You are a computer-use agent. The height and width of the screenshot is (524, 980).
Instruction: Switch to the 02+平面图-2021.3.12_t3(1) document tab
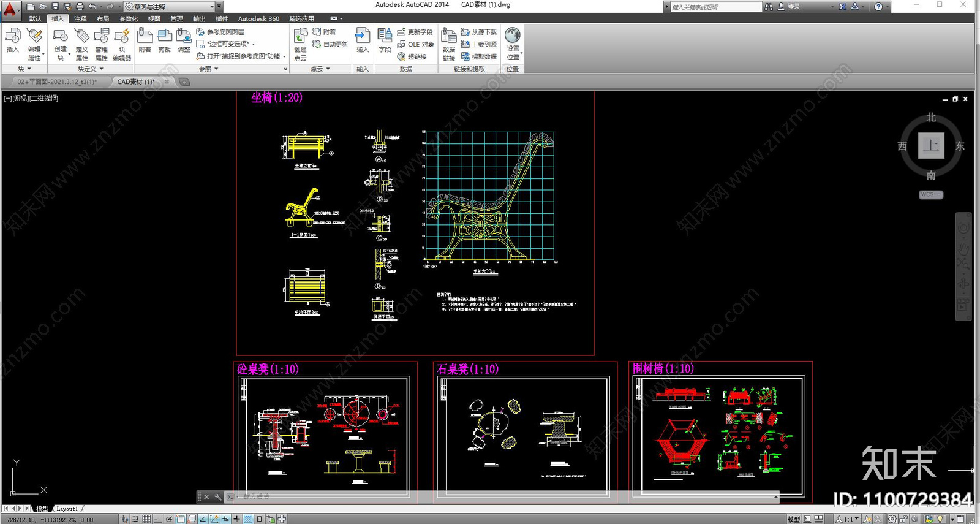(56, 82)
